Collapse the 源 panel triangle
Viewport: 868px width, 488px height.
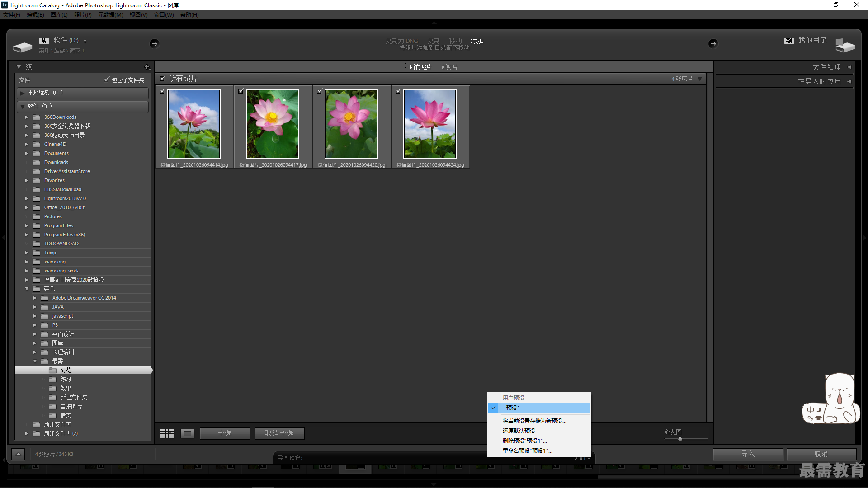(x=19, y=67)
